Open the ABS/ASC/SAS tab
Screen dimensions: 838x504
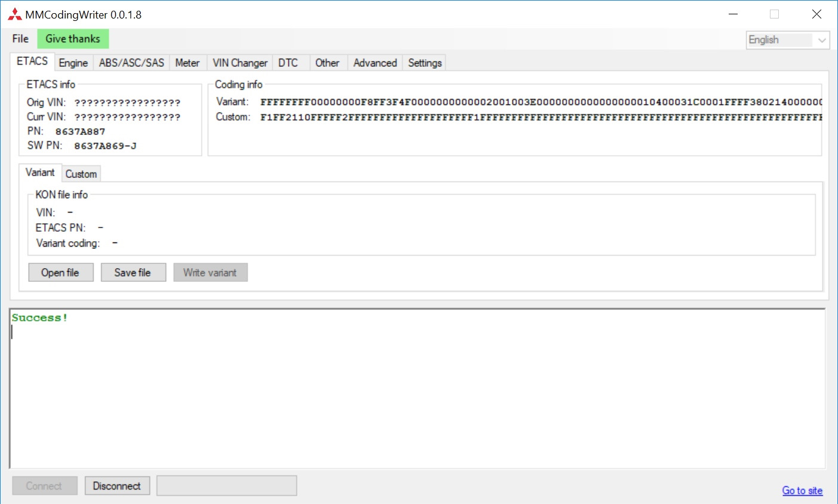point(131,62)
